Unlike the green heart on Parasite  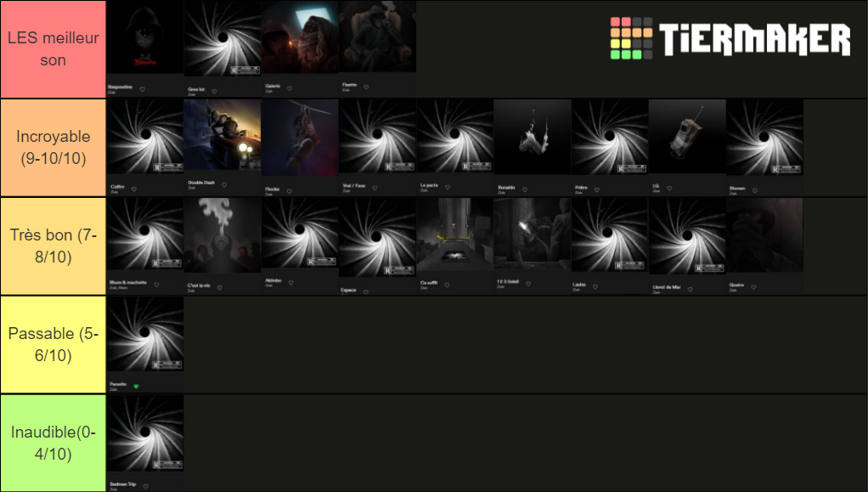click(136, 386)
